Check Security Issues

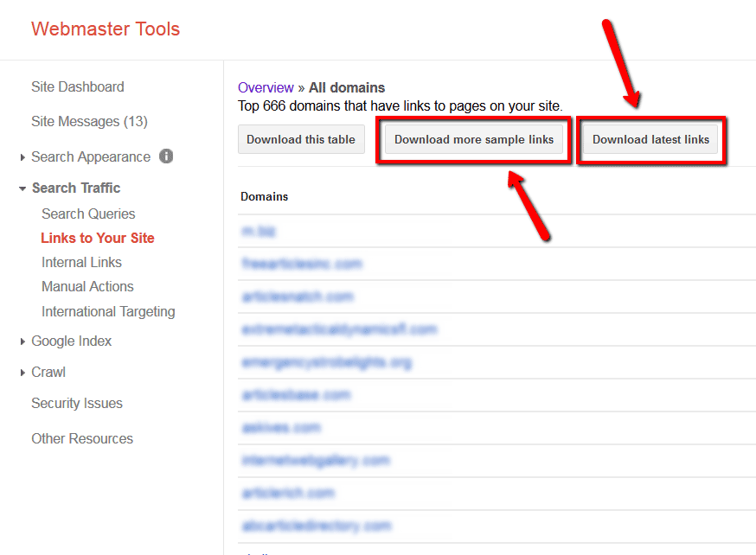coord(77,403)
